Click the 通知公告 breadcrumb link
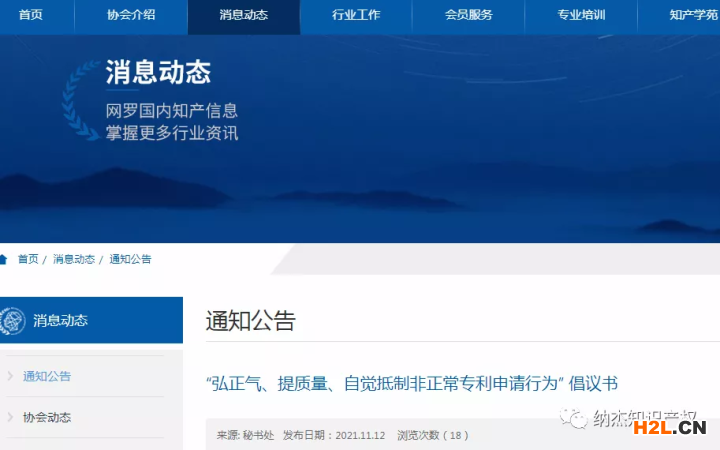This screenshot has height=450, width=720. tap(131, 259)
